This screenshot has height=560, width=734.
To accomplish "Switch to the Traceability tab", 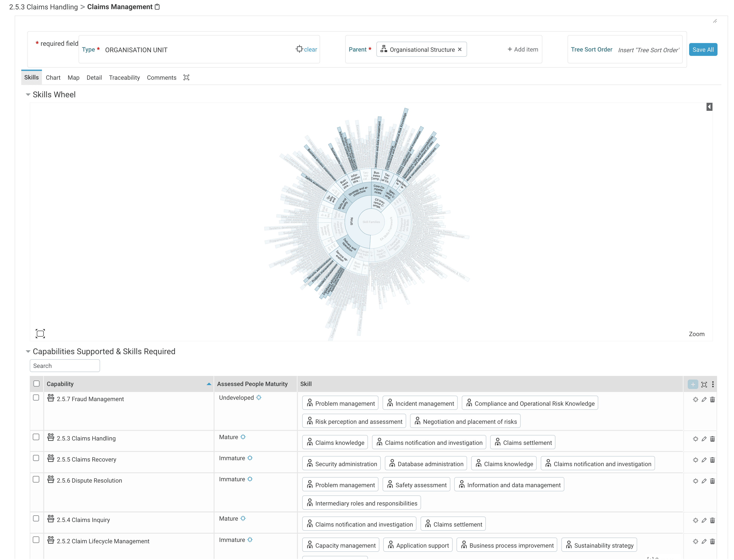I will tap(124, 78).
